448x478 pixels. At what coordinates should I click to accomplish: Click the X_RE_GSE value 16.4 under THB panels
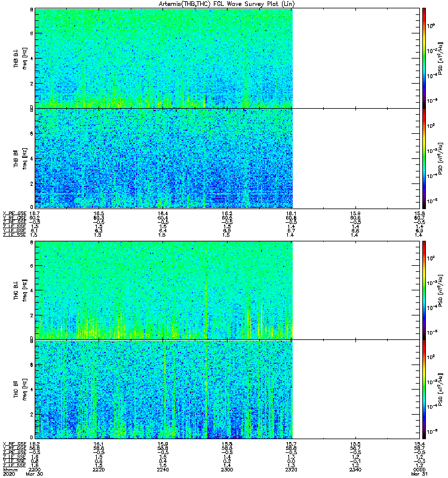tap(162, 213)
